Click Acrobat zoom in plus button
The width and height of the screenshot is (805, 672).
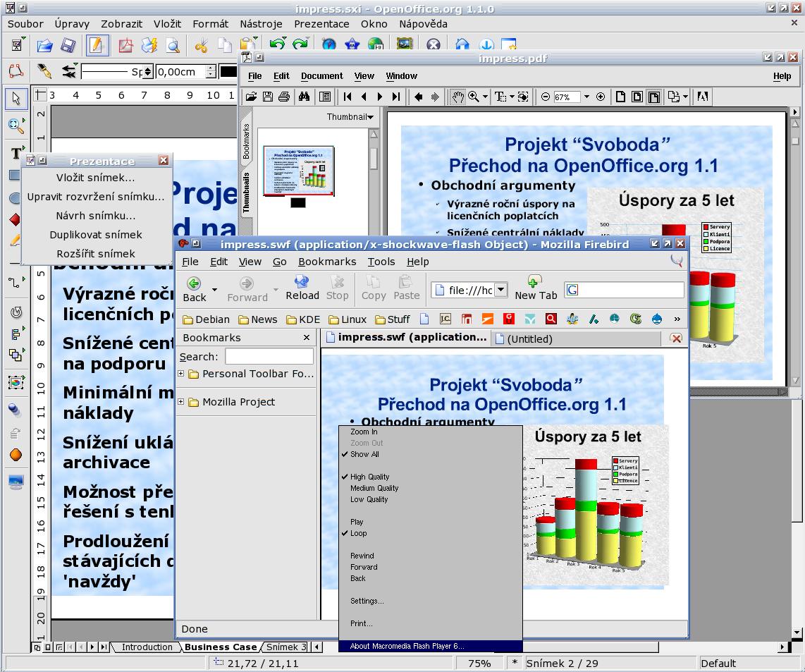tap(600, 97)
